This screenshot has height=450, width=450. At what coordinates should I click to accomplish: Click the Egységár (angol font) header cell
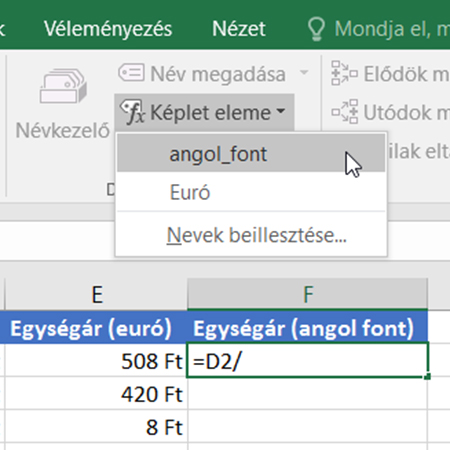tap(308, 327)
